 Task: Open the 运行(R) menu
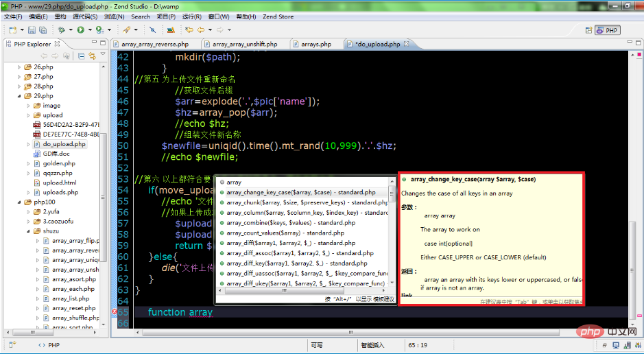click(192, 17)
